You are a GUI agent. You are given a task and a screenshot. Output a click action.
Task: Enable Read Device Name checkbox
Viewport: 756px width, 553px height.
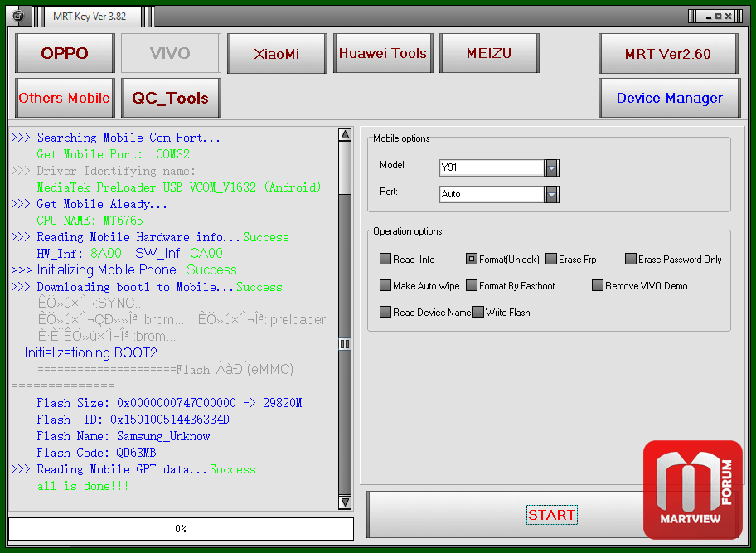pos(385,312)
